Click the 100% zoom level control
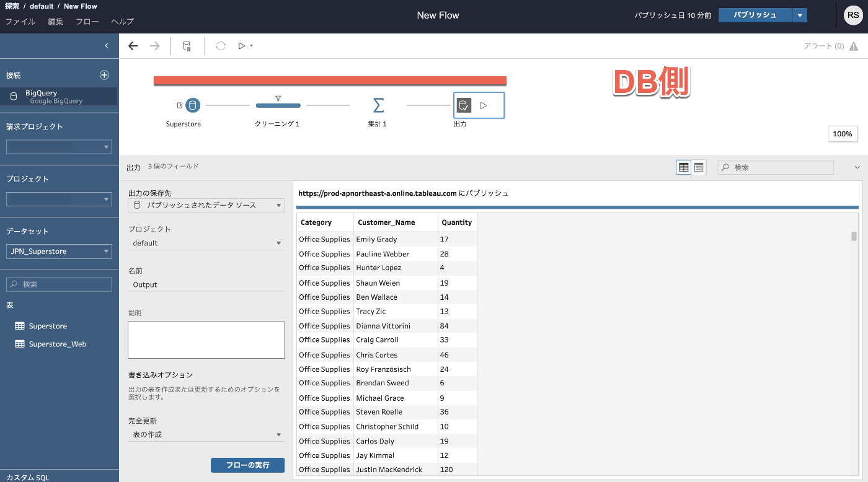The height and width of the screenshot is (482, 868). point(843,134)
